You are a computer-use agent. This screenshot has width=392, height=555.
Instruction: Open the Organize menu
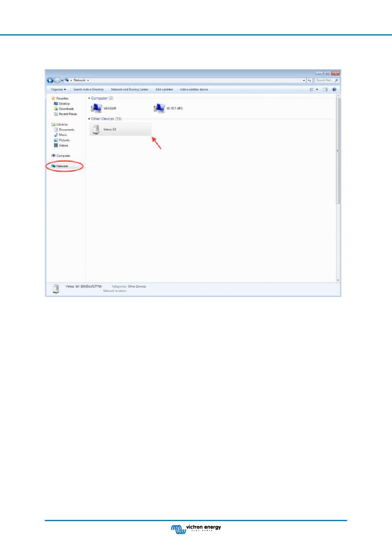point(58,90)
